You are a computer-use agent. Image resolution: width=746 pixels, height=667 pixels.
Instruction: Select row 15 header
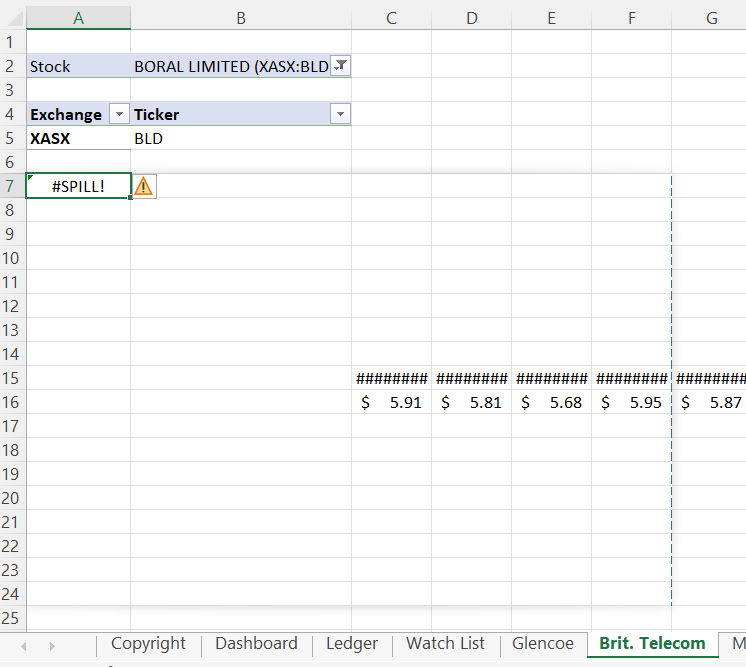13,378
